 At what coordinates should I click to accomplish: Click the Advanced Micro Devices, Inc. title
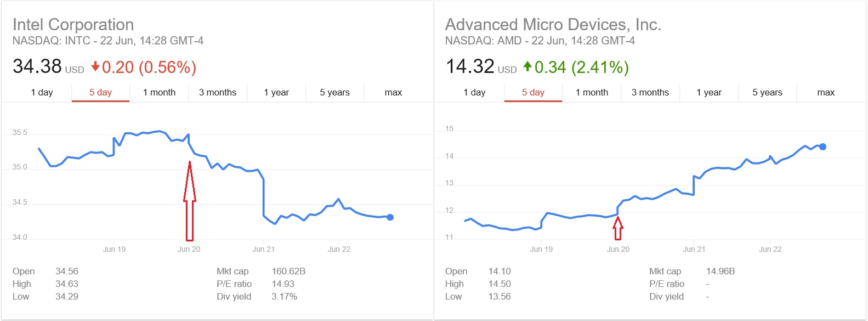pos(553,25)
